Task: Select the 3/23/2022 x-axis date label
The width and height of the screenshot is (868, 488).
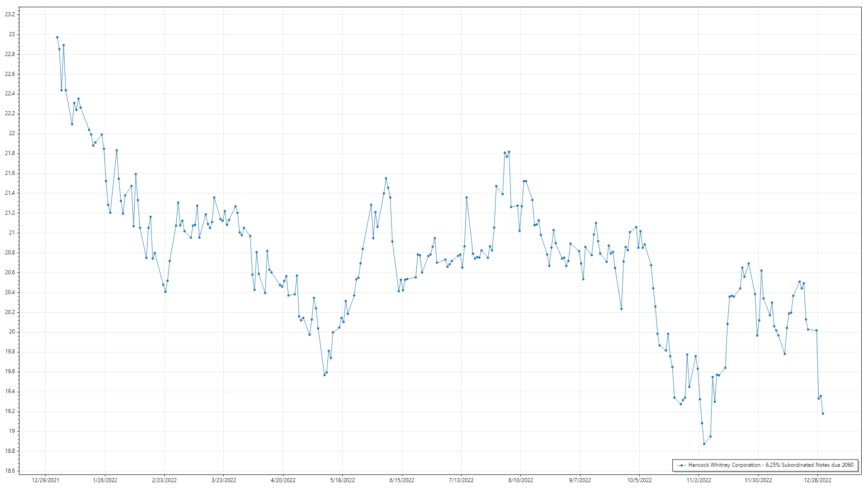Action: coord(224,480)
